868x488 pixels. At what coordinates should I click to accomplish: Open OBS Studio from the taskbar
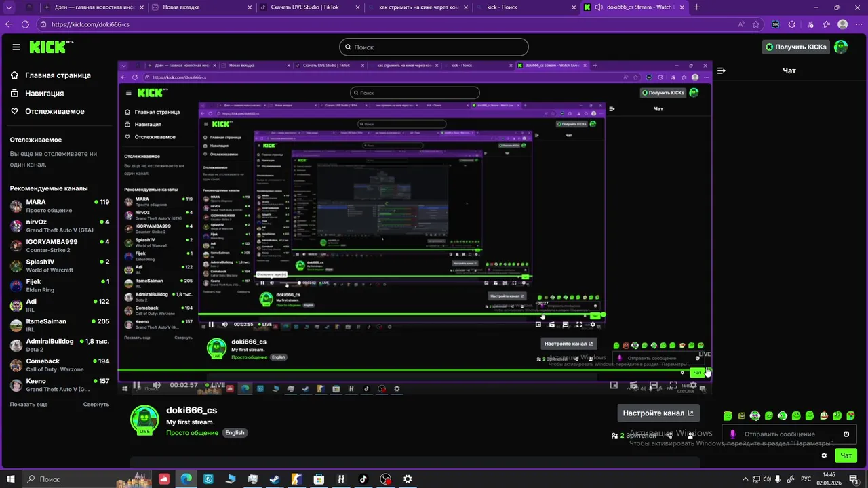coord(385,479)
